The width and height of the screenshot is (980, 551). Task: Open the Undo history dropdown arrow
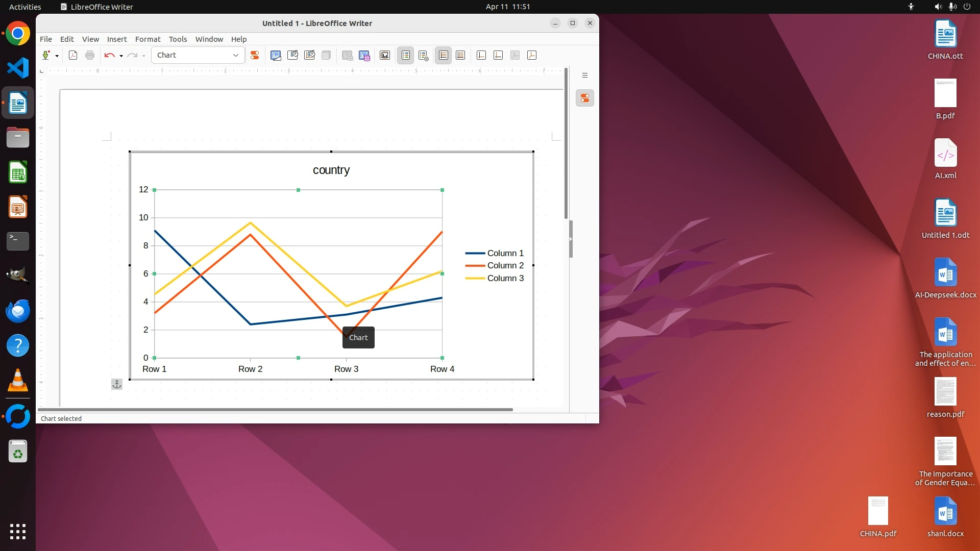(121, 56)
